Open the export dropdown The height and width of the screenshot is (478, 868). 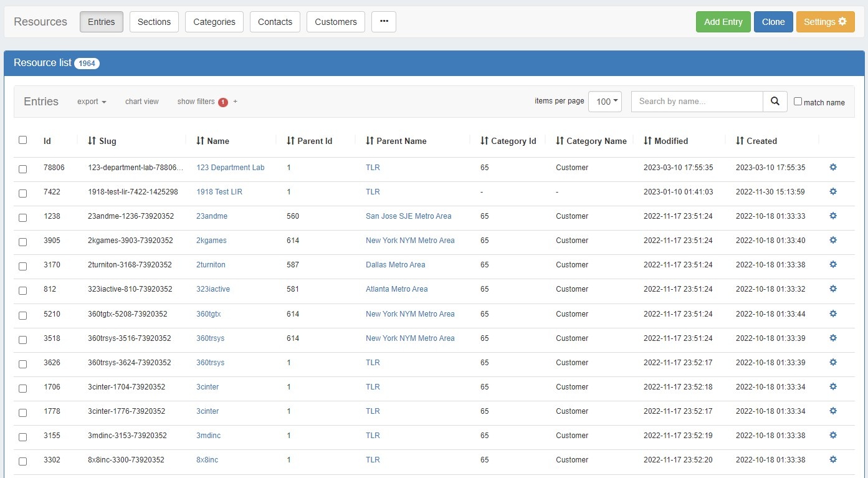pos(92,102)
